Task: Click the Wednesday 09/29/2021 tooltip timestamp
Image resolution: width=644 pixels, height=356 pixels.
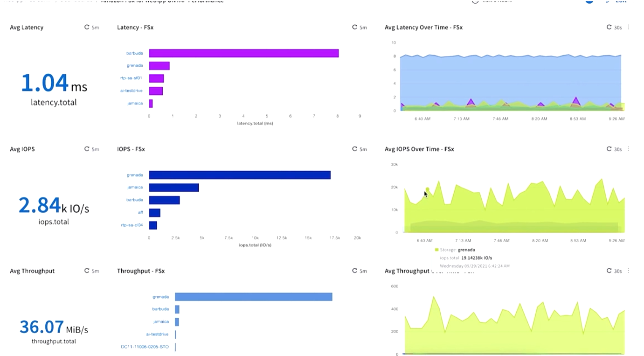Action: (x=475, y=266)
